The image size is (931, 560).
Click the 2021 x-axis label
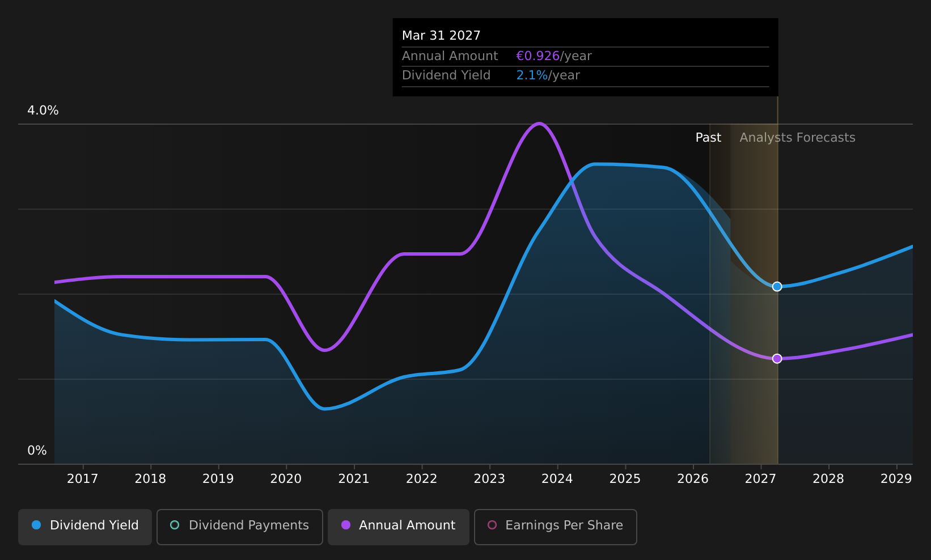coord(354,479)
